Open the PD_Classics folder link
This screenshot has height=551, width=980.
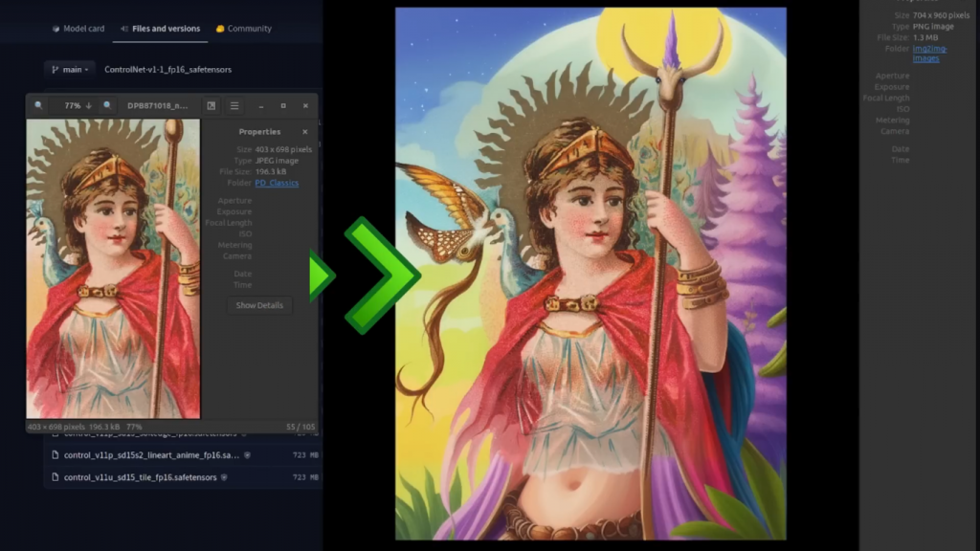[277, 183]
